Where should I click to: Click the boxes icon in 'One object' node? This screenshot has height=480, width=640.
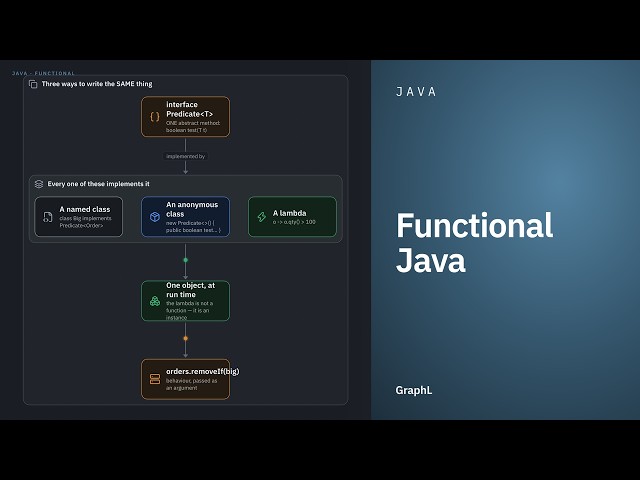tap(155, 301)
